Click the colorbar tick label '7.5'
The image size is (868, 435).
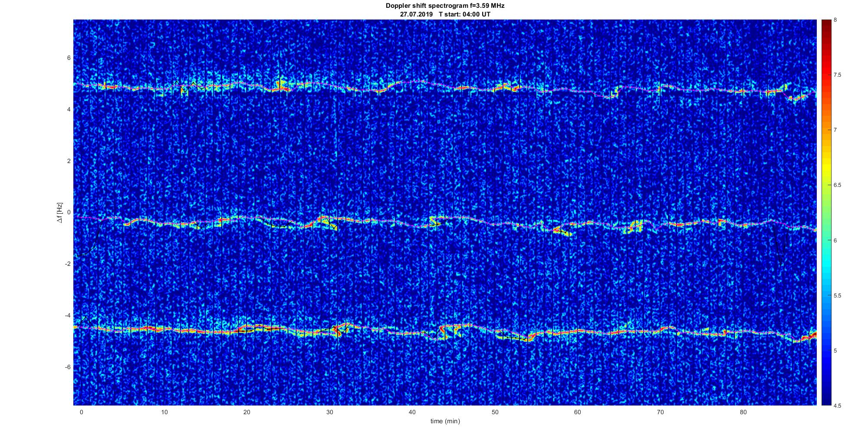837,75
